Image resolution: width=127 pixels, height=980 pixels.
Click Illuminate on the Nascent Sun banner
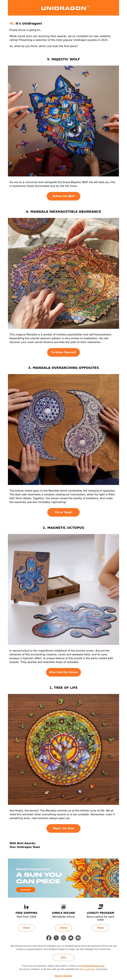pyautogui.click(x=26, y=889)
